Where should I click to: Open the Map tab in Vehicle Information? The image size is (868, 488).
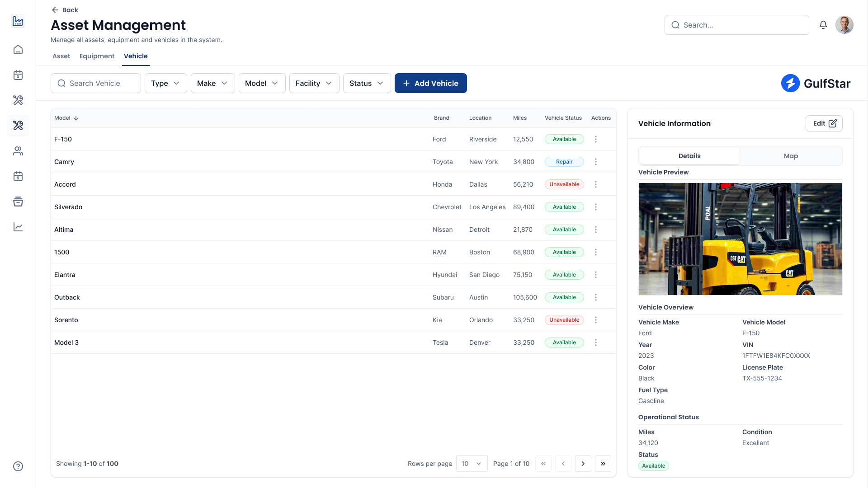pyautogui.click(x=791, y=156)
